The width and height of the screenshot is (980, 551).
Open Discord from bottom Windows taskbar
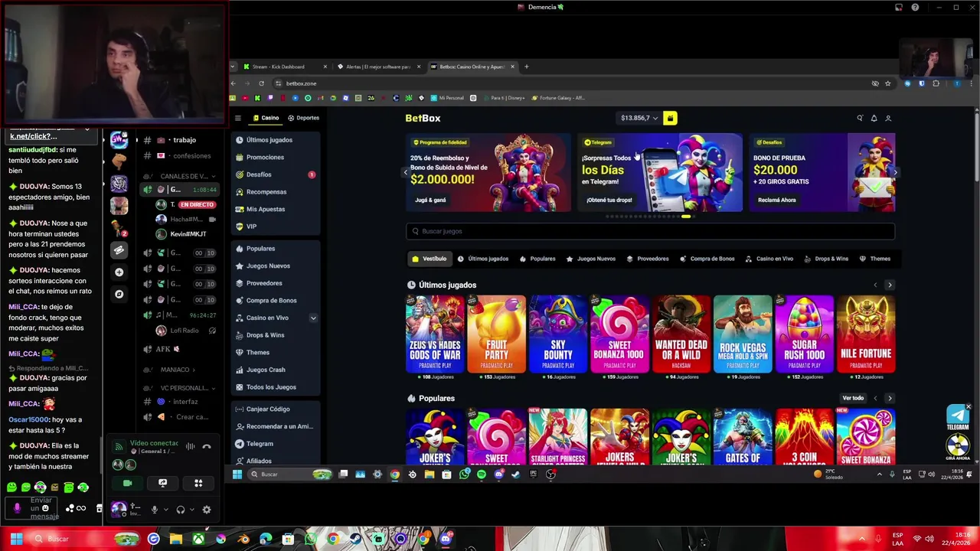(446, 539)
